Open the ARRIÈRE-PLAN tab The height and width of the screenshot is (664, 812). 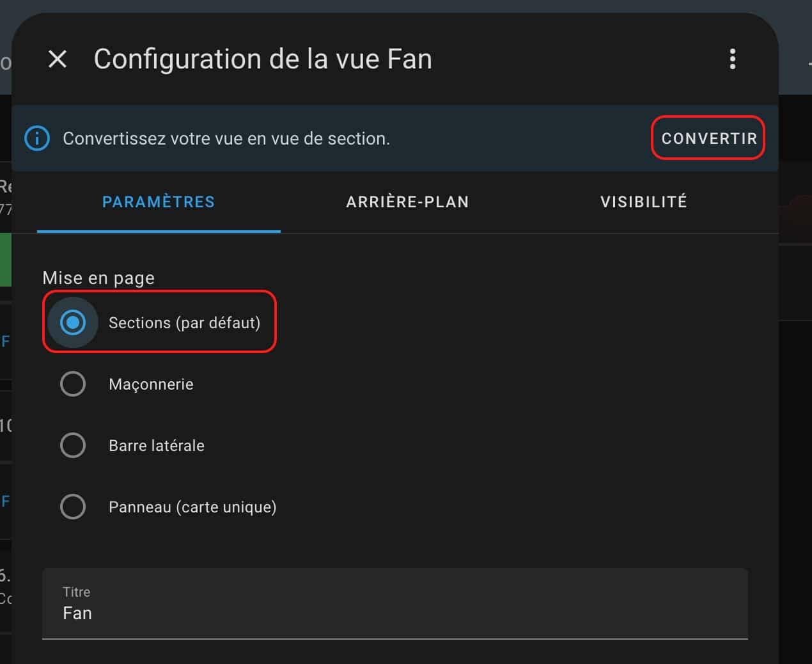pos(407,202)
